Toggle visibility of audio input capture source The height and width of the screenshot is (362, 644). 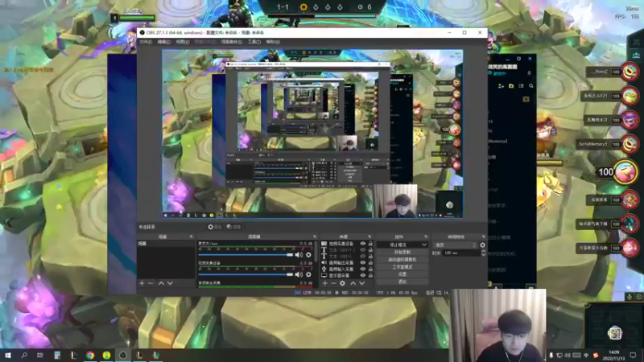coord(363,269)
